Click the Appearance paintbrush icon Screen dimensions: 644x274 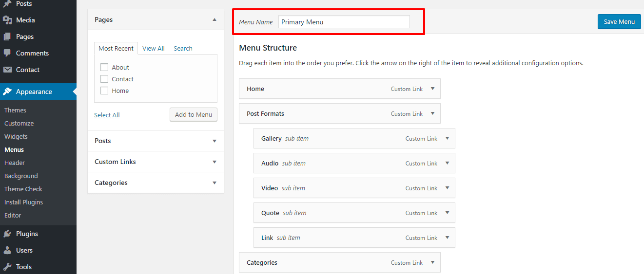pyautogui.click(x=7, y=92)
